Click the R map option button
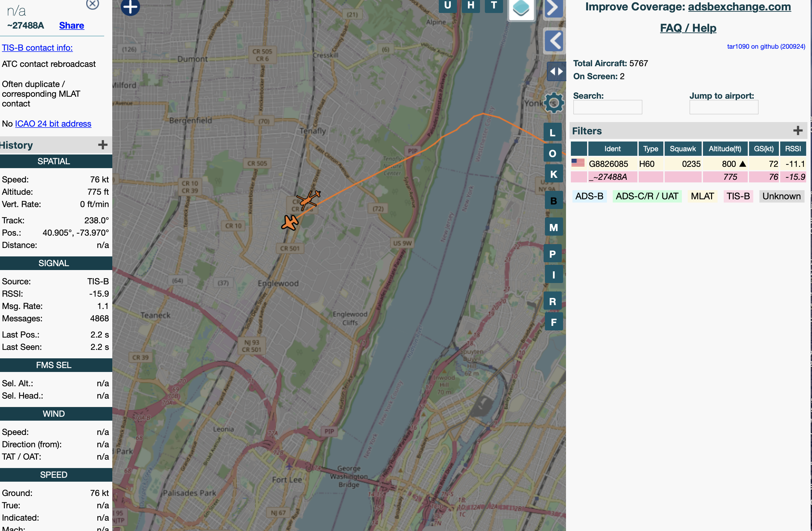Image resolution: width=812 pixels, height=531 pixels. 552,301
